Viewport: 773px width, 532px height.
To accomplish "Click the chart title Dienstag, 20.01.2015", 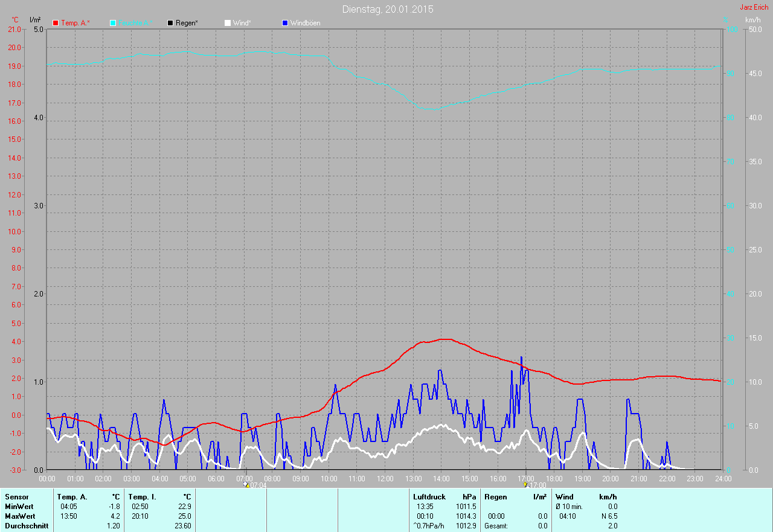I will (x=387, y=9).
